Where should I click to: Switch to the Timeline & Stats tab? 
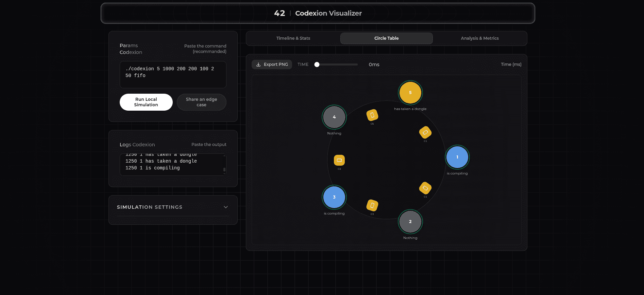[293, 38]
